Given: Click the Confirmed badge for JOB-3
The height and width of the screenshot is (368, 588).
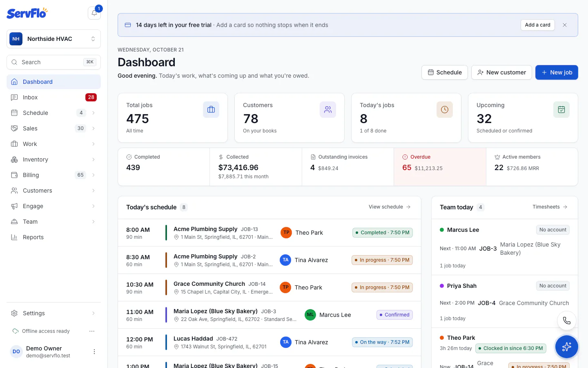Looking at the screenshot, I should click(394, 315).
